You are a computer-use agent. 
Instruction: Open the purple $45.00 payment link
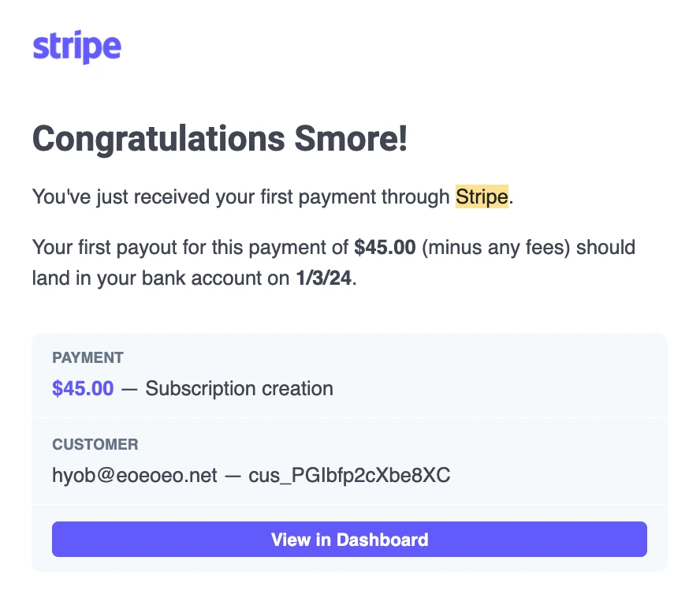point(83,388)
